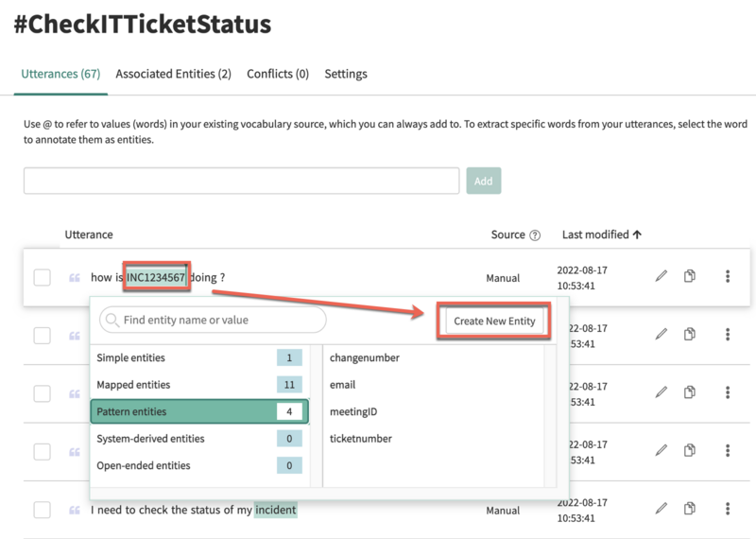756x539 pixels.
Task: Select checkbox of 'I need to check the status' utterance
Action: [42, 510]
